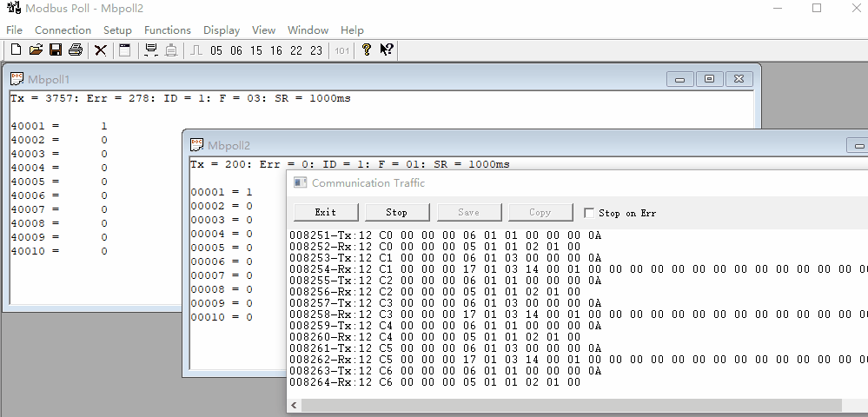This screenshot has height=417, width=868.
Task: Click the Copy button in Communication Traffic
Action: pyautogui.click(x=540, y=212)
